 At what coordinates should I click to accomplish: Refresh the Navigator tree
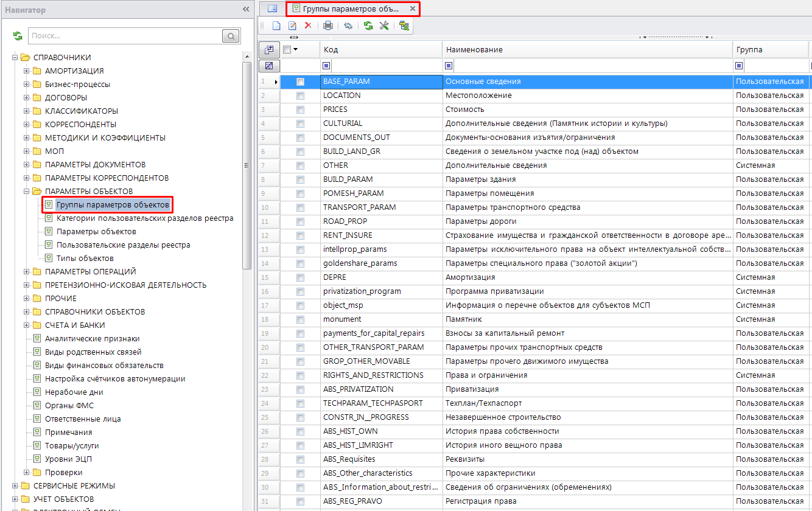[18, 36]
